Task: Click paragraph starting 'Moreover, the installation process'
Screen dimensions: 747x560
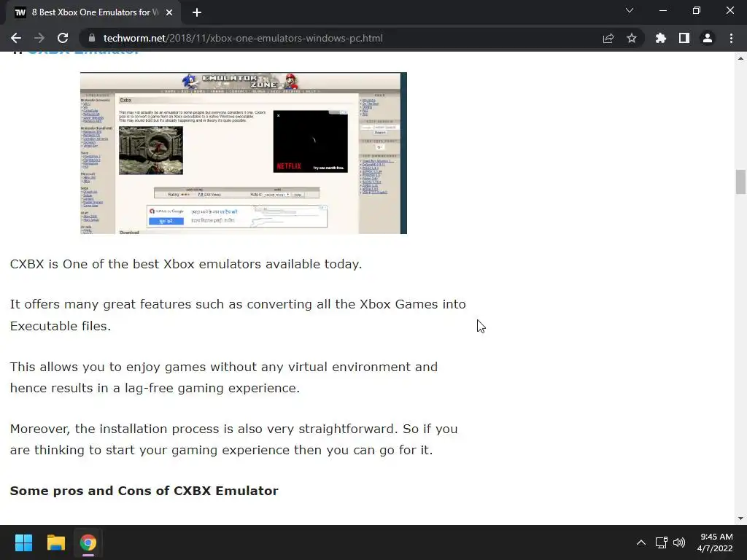Action: pyautogui.click(x=234, y=439)
